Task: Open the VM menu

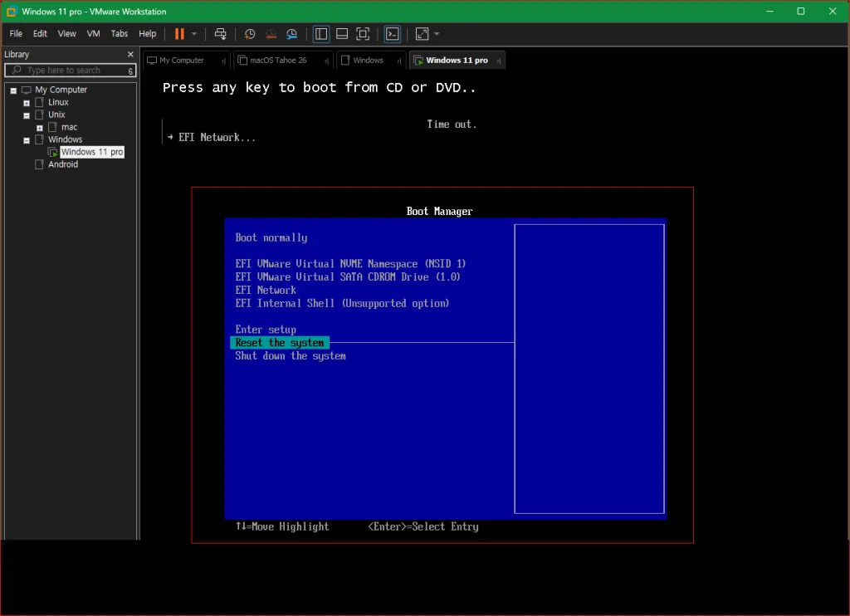Action: point(93,33)
